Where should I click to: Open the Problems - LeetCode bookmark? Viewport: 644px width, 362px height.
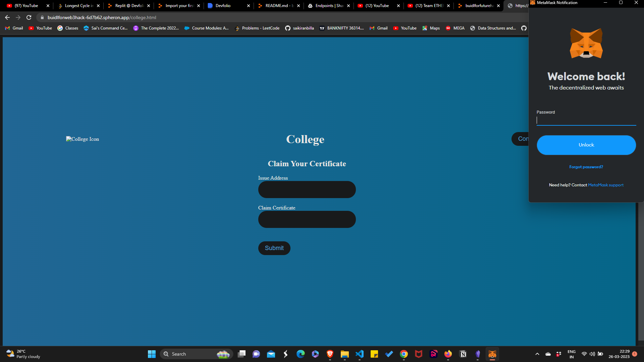[257, 28]
